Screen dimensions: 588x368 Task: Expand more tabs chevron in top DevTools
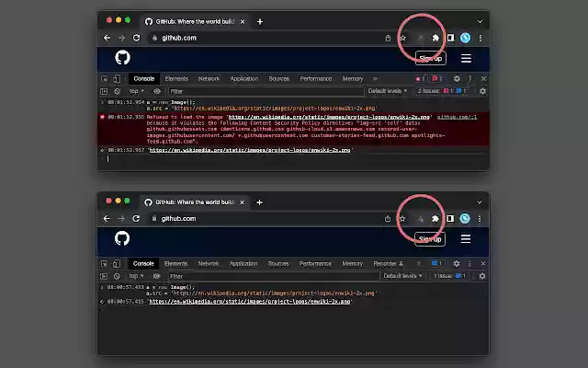click(375, 79)
